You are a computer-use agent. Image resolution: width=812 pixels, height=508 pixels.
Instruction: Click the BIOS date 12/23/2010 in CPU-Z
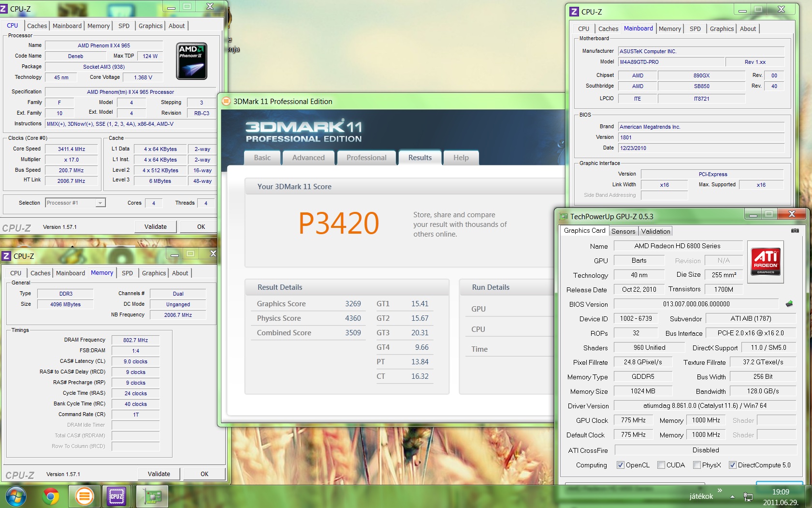pyautogui.click(x=701, y=148)
